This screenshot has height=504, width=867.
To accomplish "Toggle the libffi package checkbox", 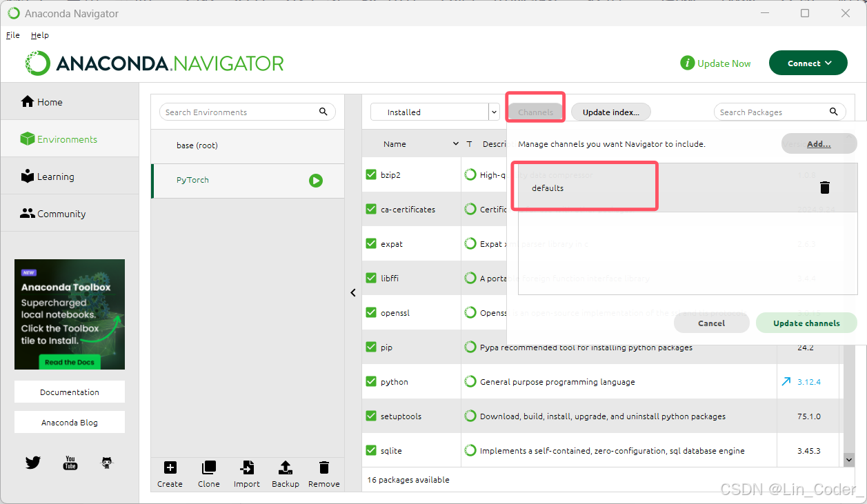I will pos(371,278).
